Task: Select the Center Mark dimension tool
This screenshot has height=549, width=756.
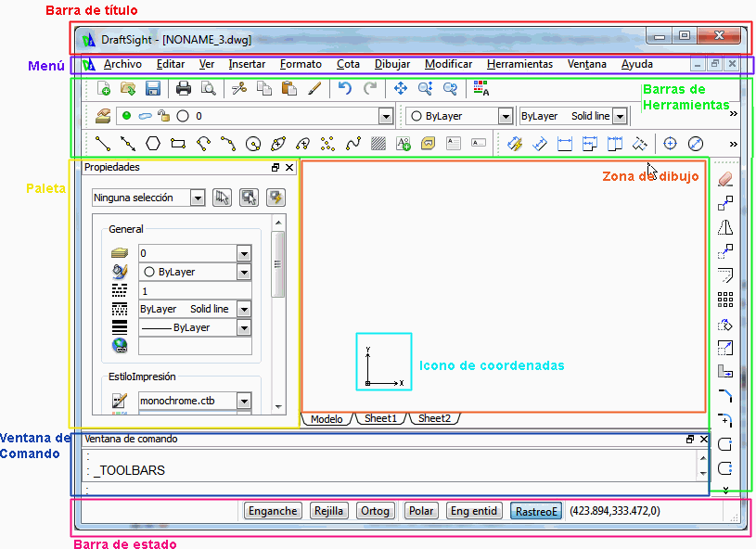Action: click(x=670, y=143)
